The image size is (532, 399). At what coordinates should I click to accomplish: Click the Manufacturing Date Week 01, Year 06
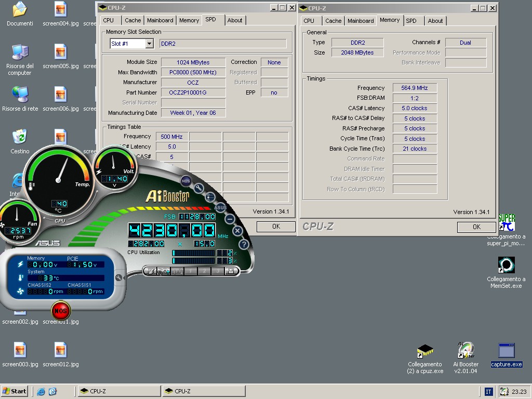(193, 113)
